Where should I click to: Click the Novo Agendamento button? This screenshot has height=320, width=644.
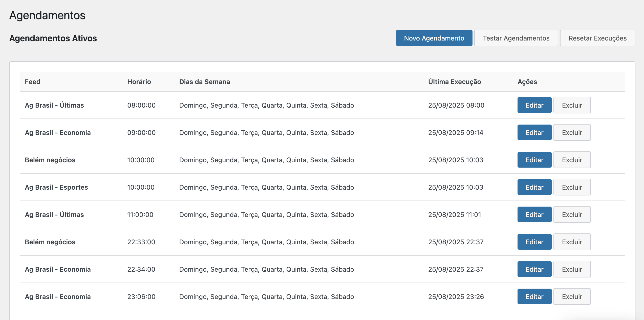pos(434,38)
